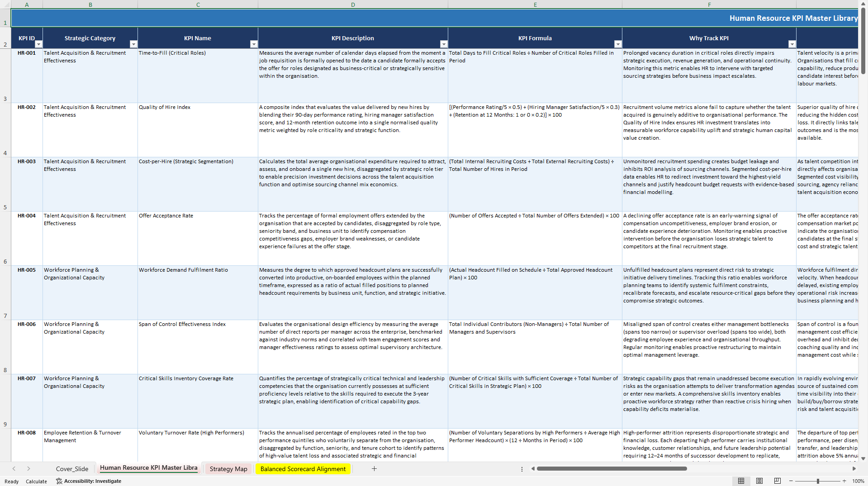Select the HR-001 cell
The image size is (868, 486).
point(27,75)
